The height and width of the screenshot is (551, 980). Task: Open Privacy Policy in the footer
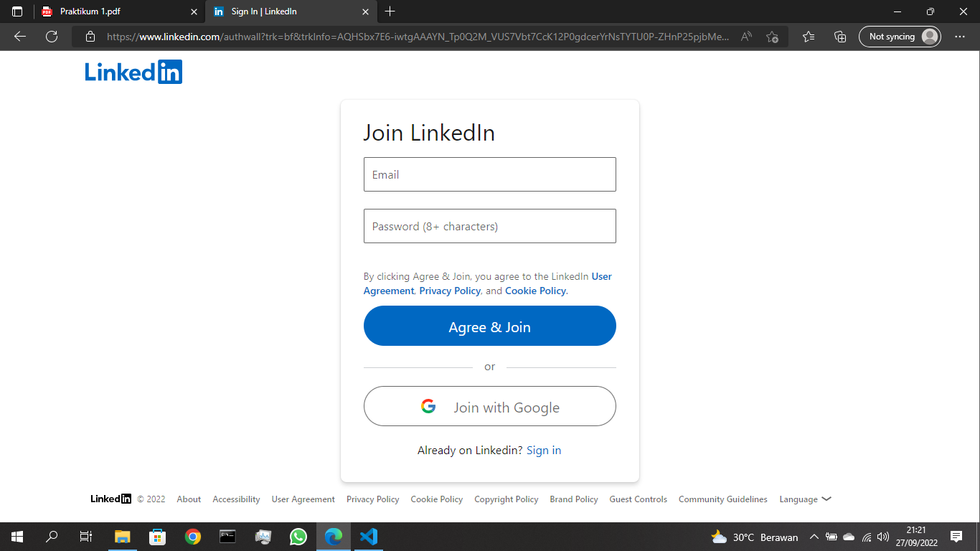coord(372,499)
